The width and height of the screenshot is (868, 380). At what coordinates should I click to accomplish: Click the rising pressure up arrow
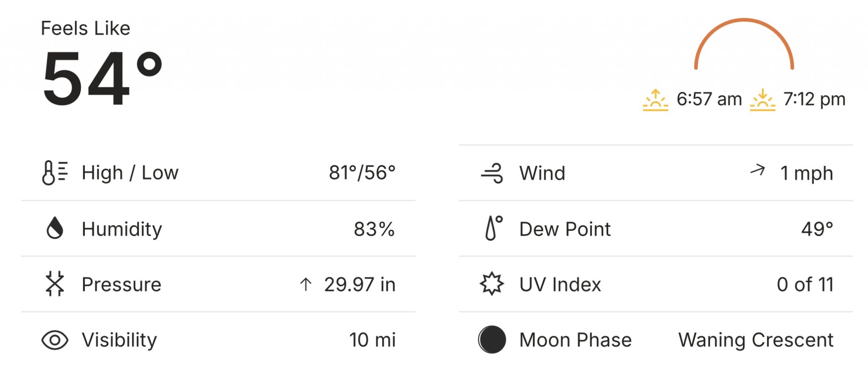pyautogui.click(x=306, y=285)
